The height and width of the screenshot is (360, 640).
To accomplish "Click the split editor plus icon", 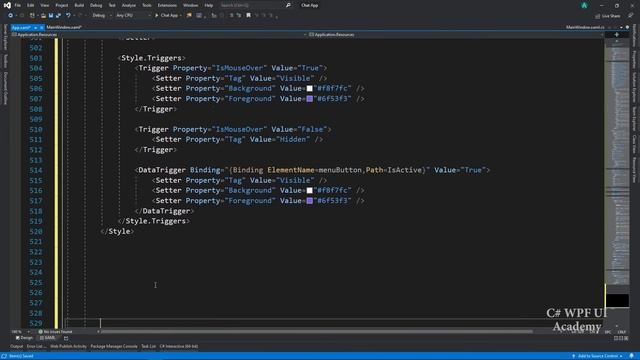I will [616, 35].
